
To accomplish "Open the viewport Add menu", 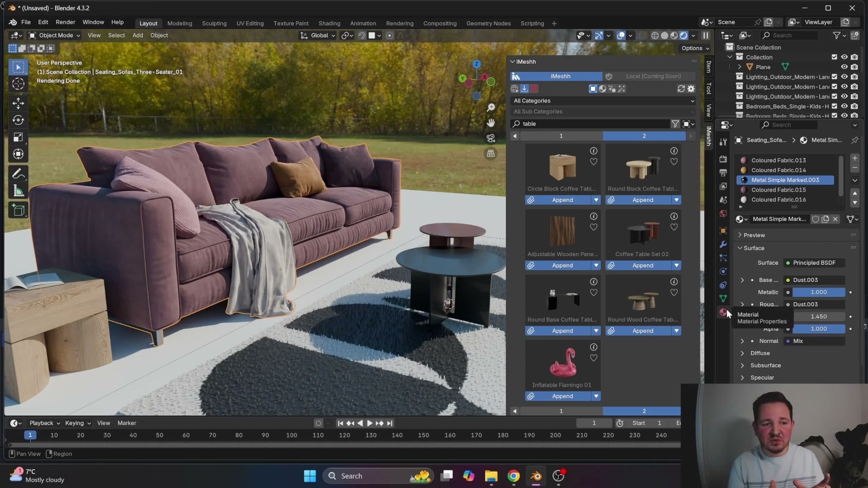I will 137,35.
